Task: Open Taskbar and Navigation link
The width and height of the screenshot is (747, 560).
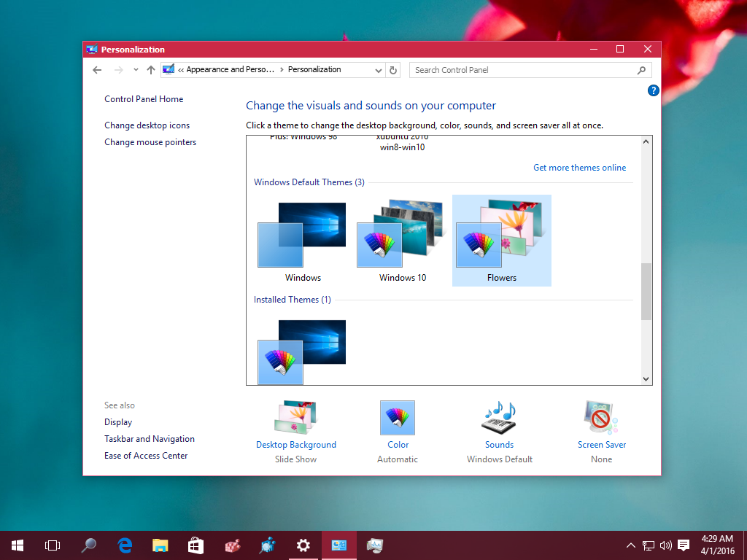Action: 150,438
